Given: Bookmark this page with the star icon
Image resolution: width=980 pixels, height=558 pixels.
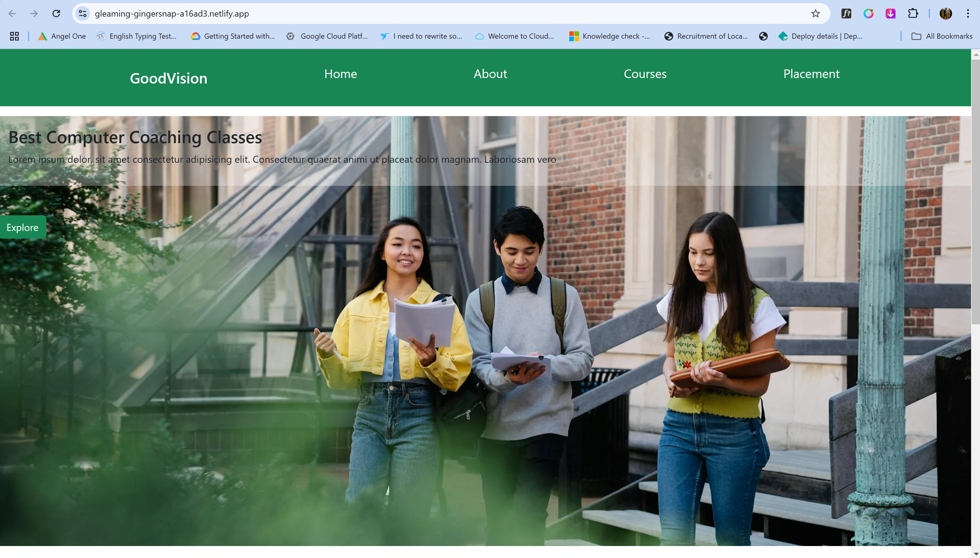Looking at the screenshot, I should (815, 14).
